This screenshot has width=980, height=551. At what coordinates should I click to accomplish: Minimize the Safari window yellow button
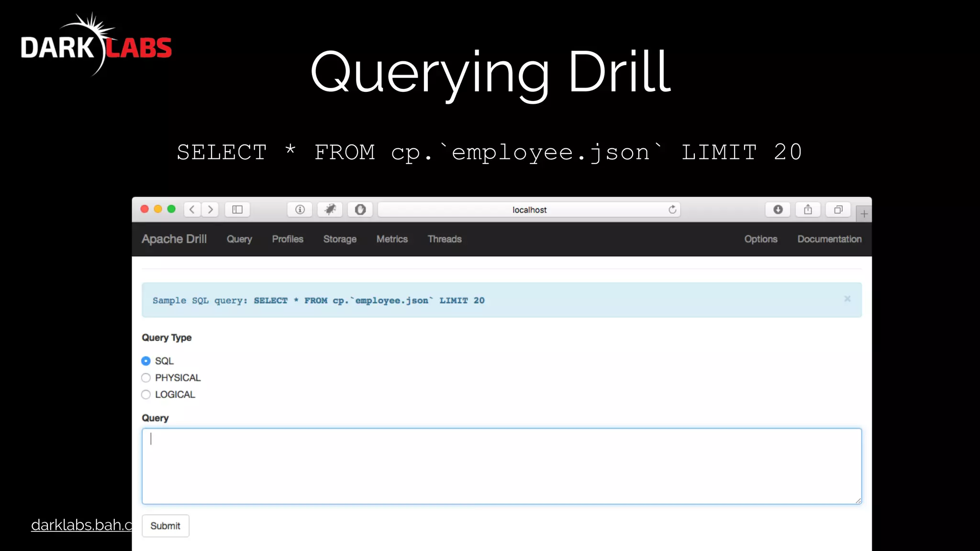click(x=158, y=209)
